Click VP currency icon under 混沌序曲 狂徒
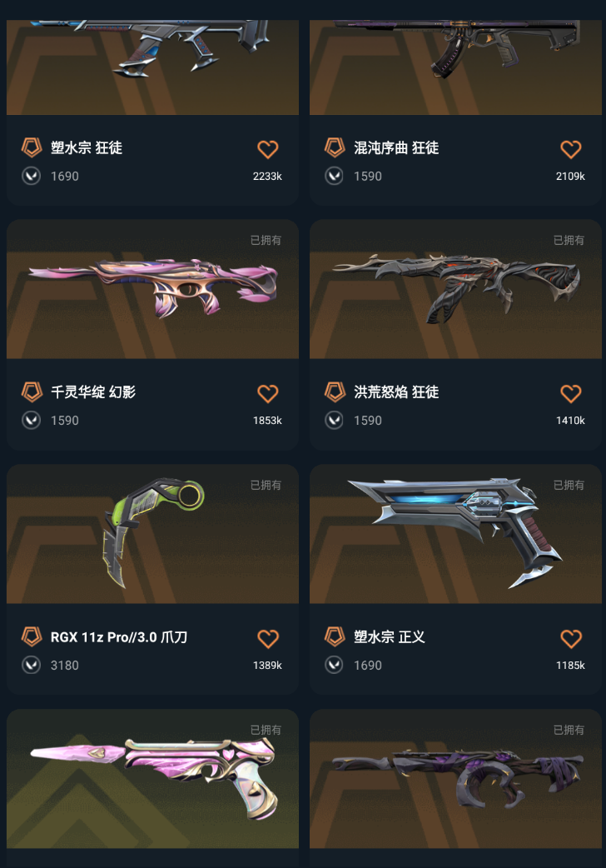Viewport: 606px width, 868px height. 335,176
